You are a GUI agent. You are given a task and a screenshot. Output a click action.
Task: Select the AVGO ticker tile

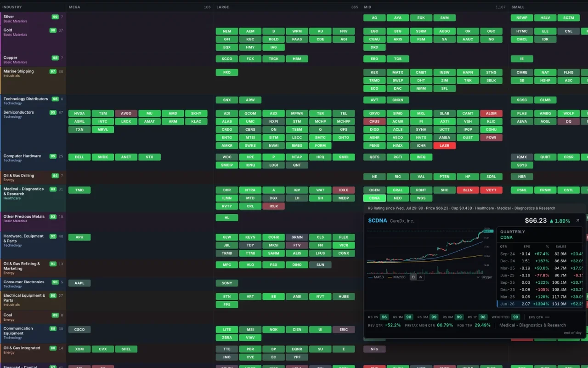pos(126,114)
